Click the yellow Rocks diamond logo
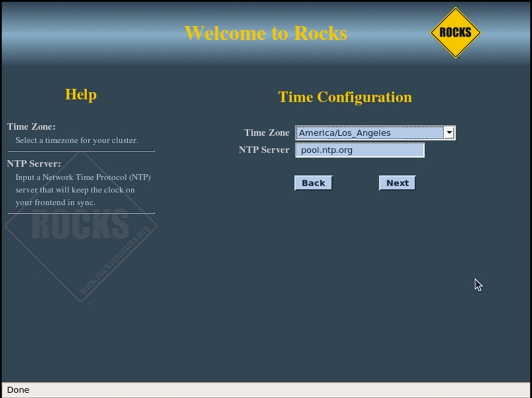532x398 pixels. tap(455, 32)
